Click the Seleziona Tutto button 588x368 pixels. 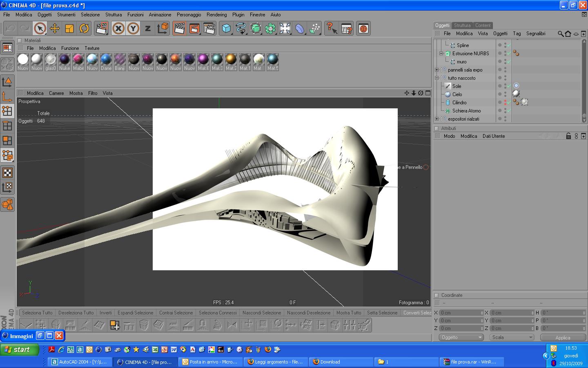pyautogui.click(x=37, y=313)
